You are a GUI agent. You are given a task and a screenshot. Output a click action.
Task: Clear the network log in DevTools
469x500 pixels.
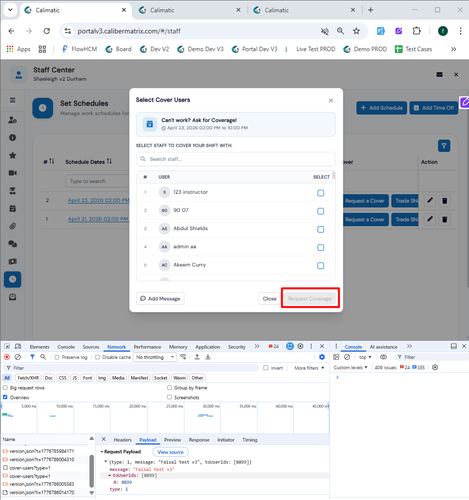(x=18, y=357)
